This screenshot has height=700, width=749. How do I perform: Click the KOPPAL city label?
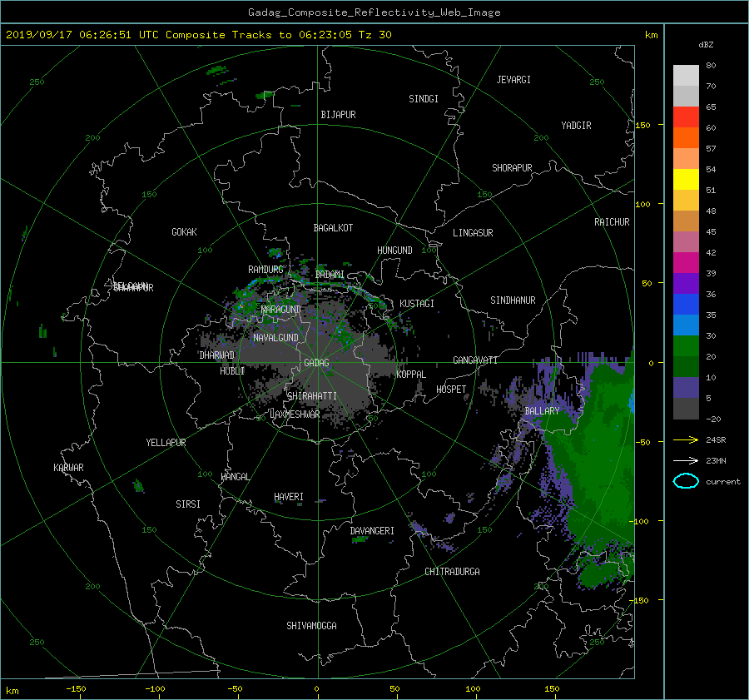click(x=411, y=375)
